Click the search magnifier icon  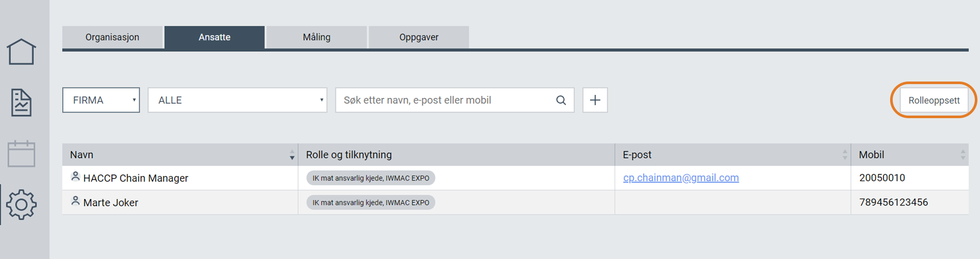coord(561,100)
